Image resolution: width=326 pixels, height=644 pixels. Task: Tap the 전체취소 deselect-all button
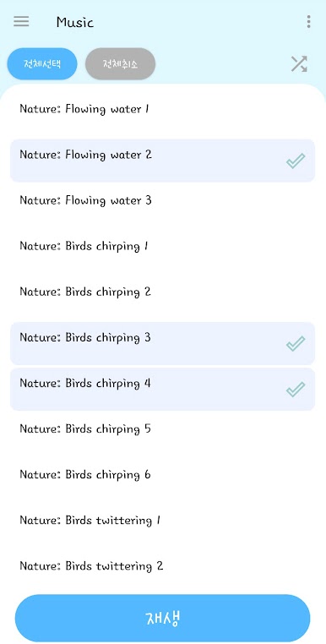pyautogui.click(x=120, y=63)
